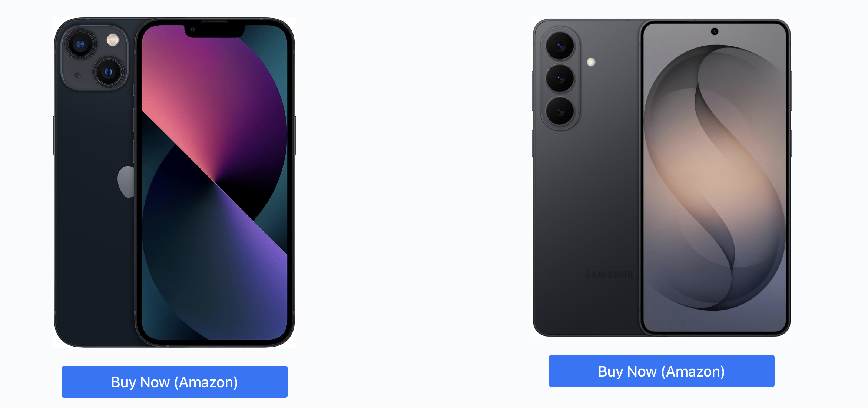This screenshot has width=868, height=408.
Task: Click the iPhone's rear camera flash
Action: coord(113,40)
